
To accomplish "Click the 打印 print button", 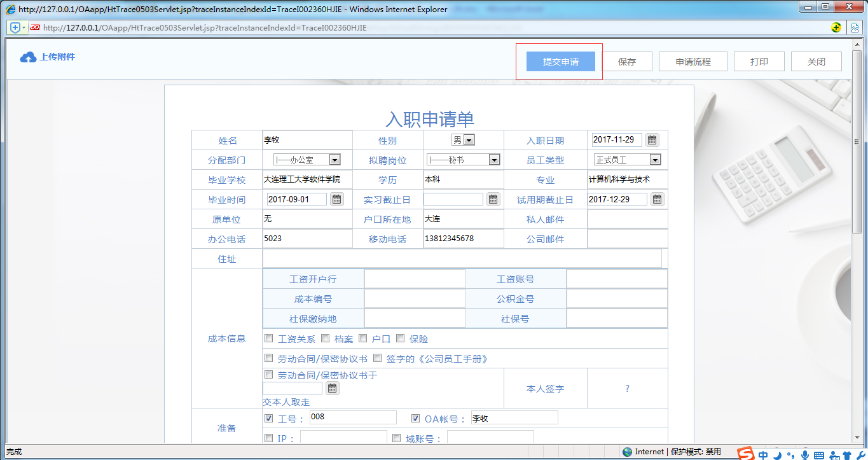I will (x=759, y=61).
